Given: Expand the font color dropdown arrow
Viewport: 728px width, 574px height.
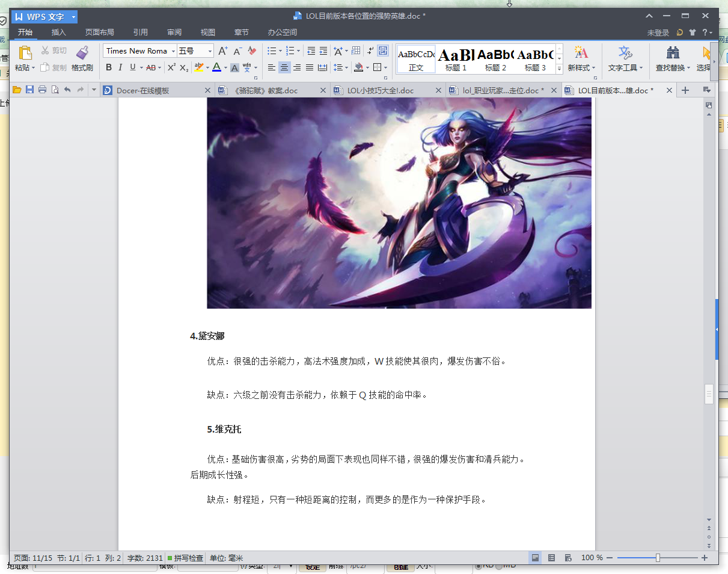Looking at the screenshot, I should [x=225, y=68].
